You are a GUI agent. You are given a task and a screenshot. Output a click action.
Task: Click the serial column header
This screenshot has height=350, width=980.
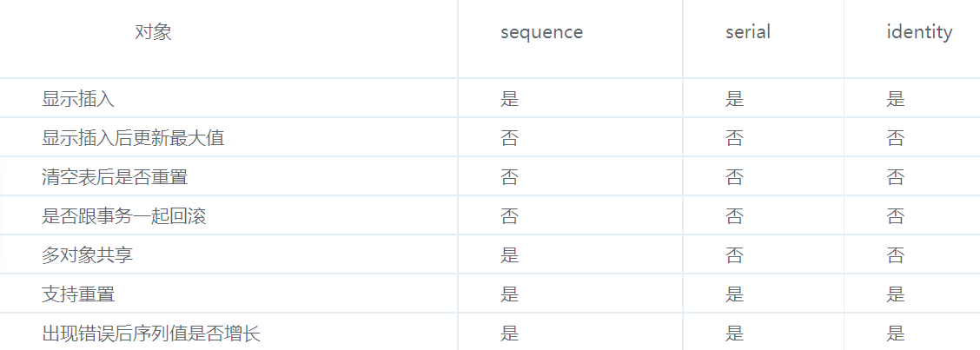747,33
